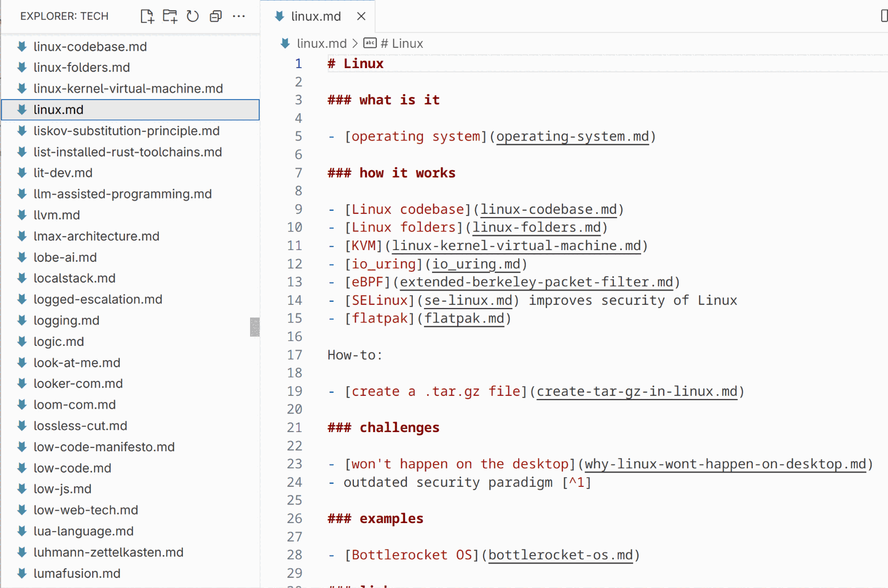Click the Explorer scrollbar thumb

point(255,327)
